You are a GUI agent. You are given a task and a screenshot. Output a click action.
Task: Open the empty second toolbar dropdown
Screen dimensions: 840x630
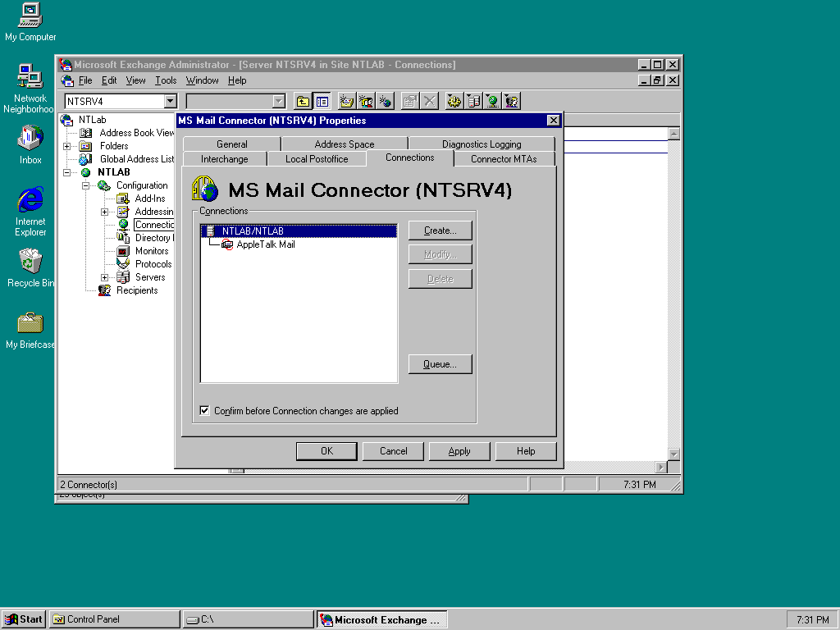(279, 101)
